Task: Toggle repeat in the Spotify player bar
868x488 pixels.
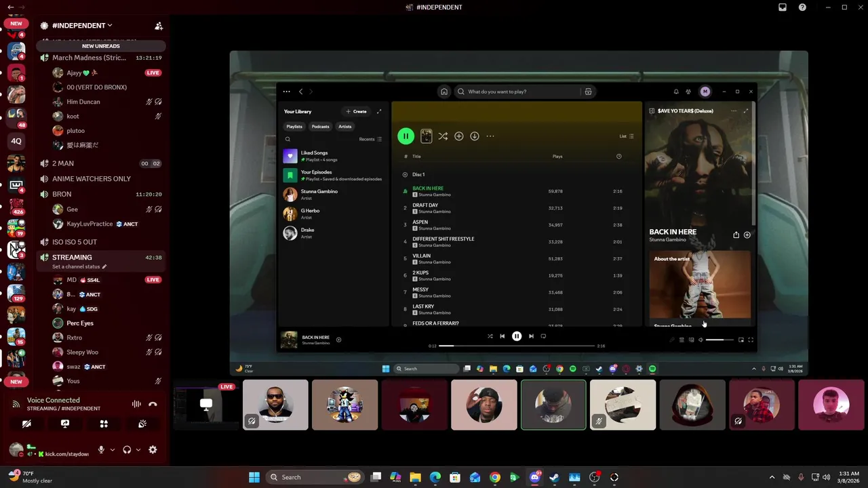Action: click(x=543, y=336)
